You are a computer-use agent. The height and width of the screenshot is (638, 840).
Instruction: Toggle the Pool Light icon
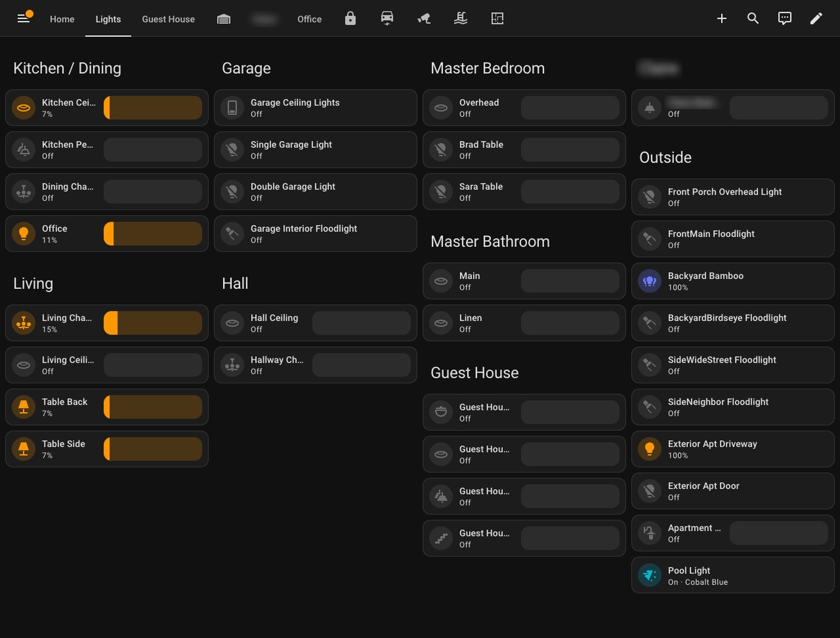[649, 575]
